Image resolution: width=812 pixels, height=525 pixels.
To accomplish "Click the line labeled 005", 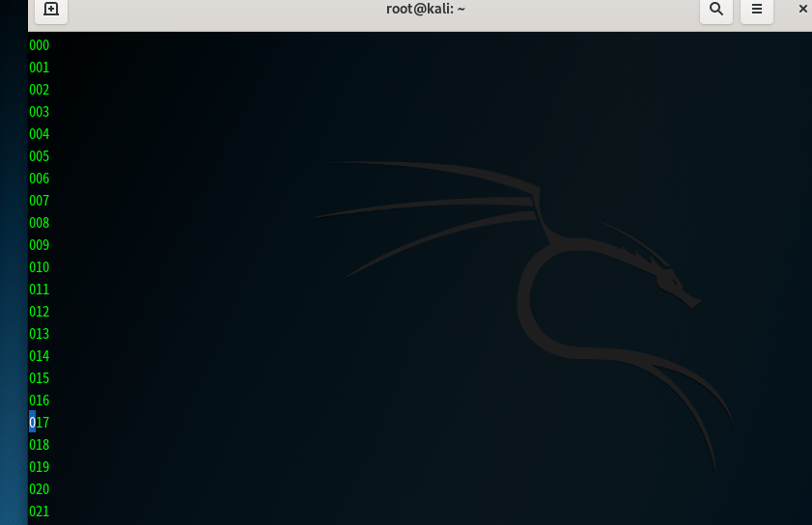I will tap(40, 156).
